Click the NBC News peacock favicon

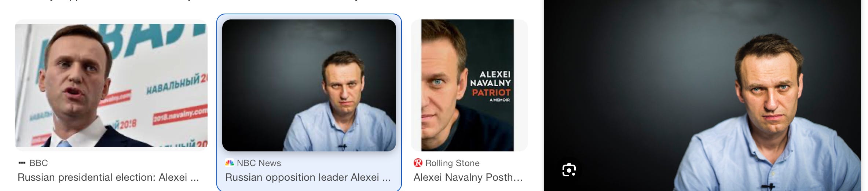[230, 163]
